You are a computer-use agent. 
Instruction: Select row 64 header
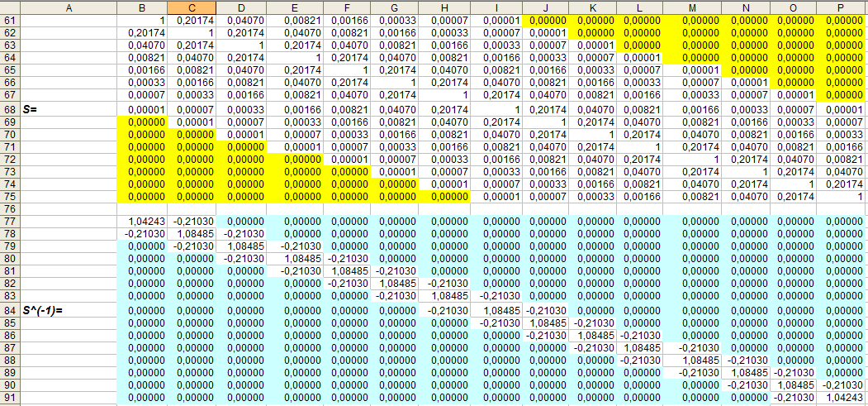click(11, 58)
